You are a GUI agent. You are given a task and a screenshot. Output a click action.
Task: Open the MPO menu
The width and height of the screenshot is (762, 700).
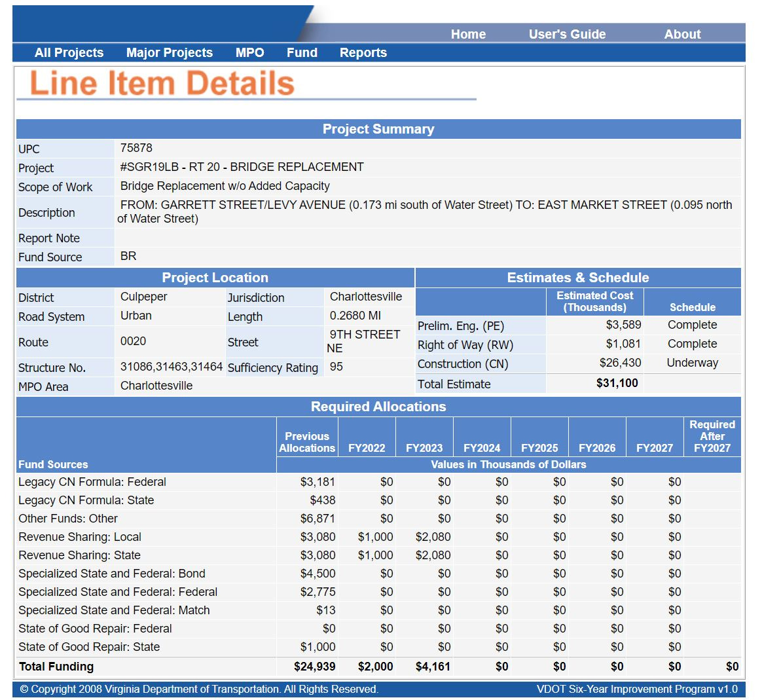point(250,52)
